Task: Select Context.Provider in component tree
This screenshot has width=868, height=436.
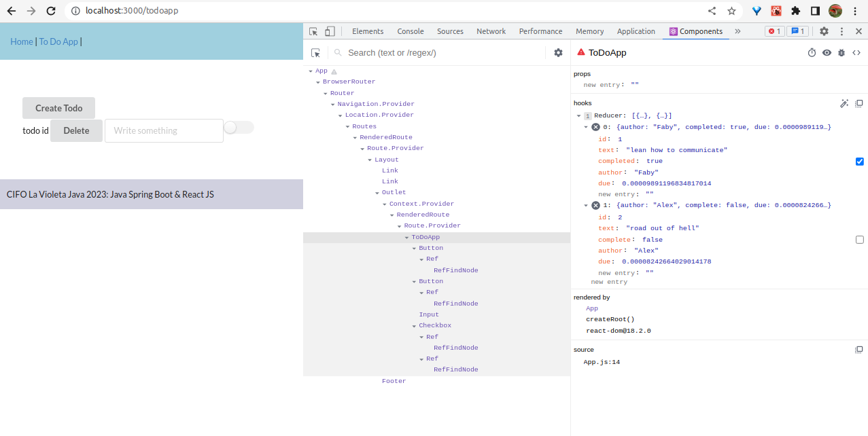Action: (x=421, y=204)
